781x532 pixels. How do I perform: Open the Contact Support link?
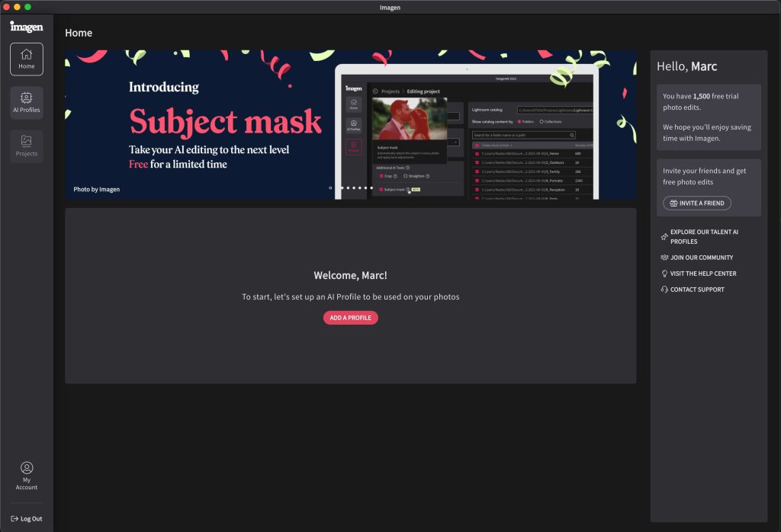(x=693, y=289)
